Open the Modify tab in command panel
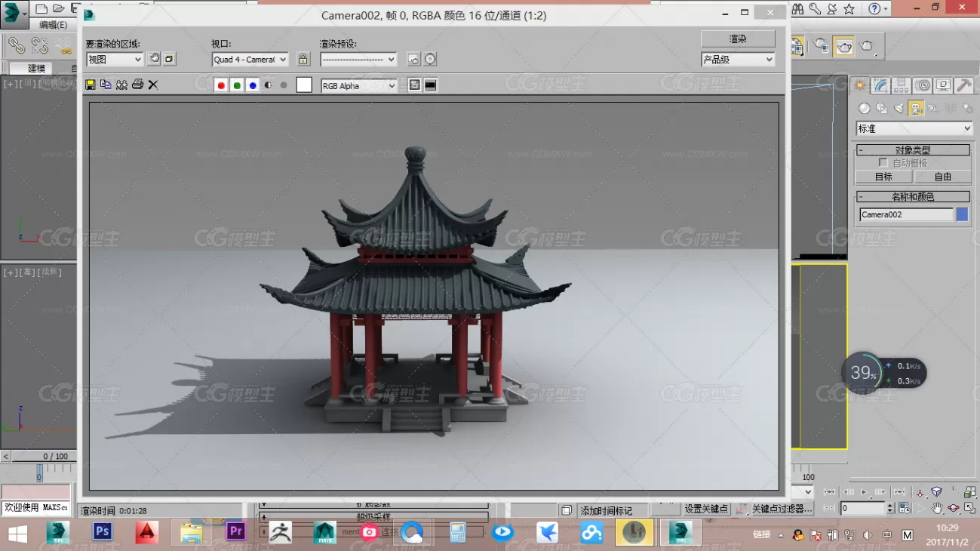 click(880, 85)
